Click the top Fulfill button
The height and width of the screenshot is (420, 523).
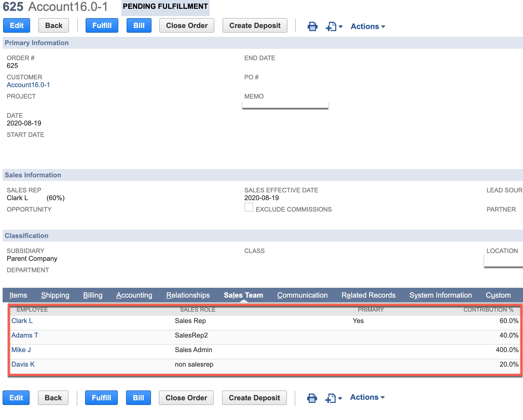click(x=102, y=25)
